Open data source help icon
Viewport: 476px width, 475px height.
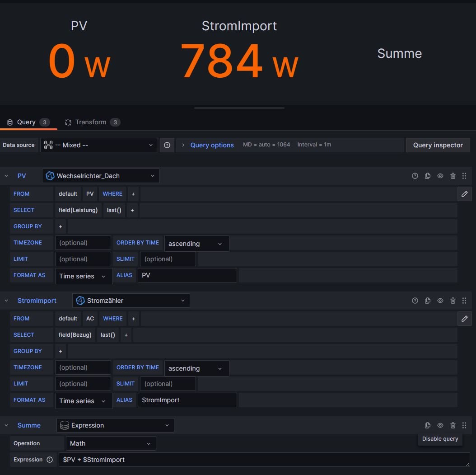pos(167,145)
